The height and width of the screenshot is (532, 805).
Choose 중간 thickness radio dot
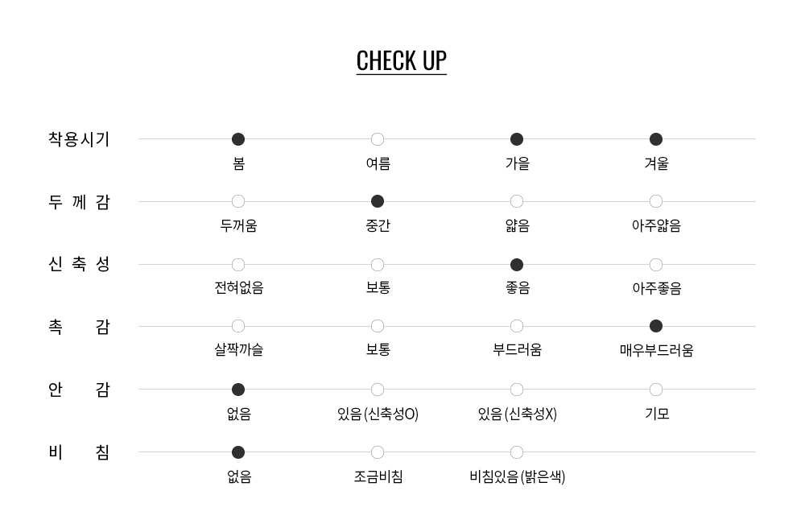[x=378, y=201]
